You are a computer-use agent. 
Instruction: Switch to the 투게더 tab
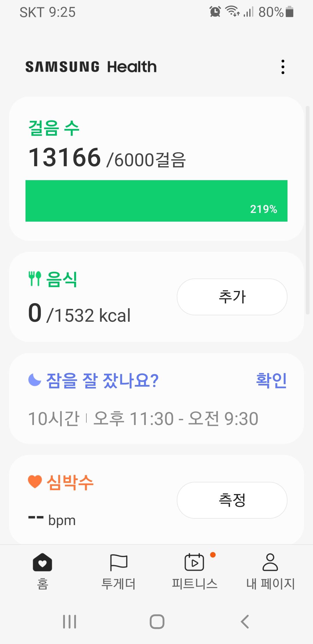click(x=119, y=584)
